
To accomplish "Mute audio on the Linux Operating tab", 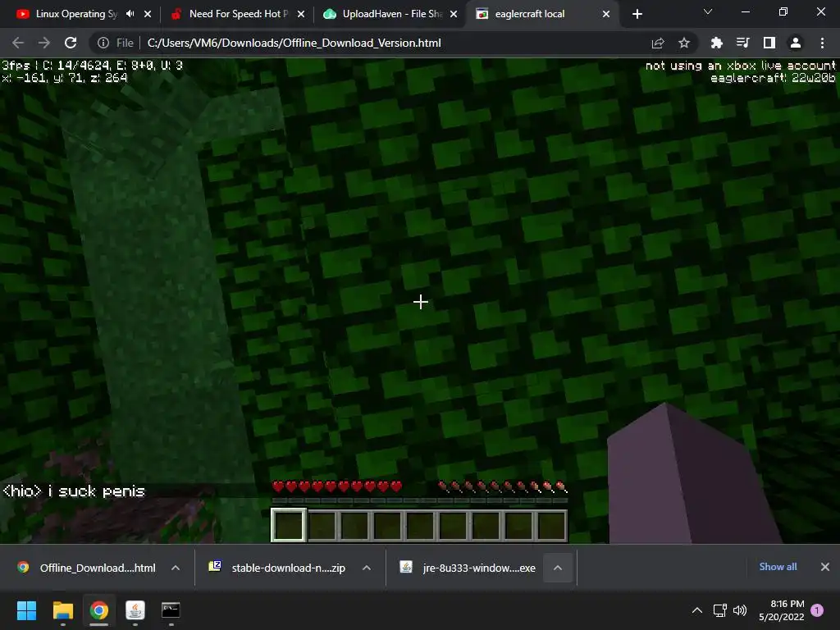I will [x=130, y=14].
